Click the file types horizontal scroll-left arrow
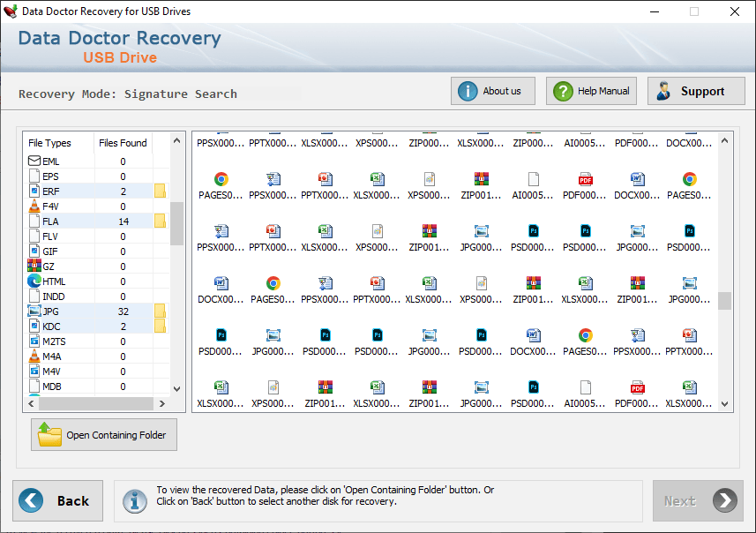756x533 pixels. tap(31, 403)
